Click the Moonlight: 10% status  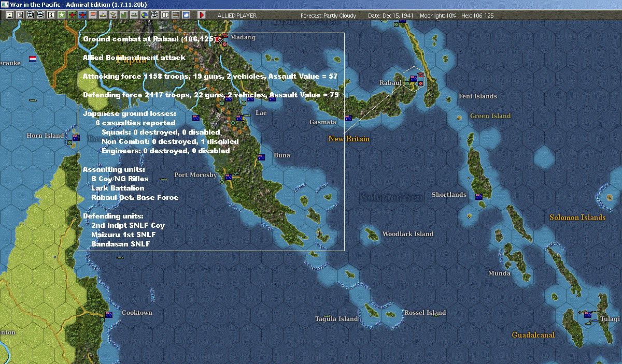click(437, 16)
